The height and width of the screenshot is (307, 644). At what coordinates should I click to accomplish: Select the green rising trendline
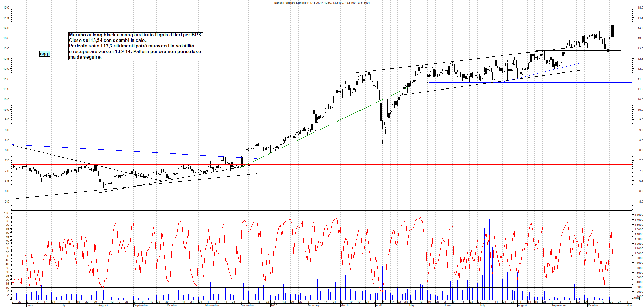(x=324, y=127)
